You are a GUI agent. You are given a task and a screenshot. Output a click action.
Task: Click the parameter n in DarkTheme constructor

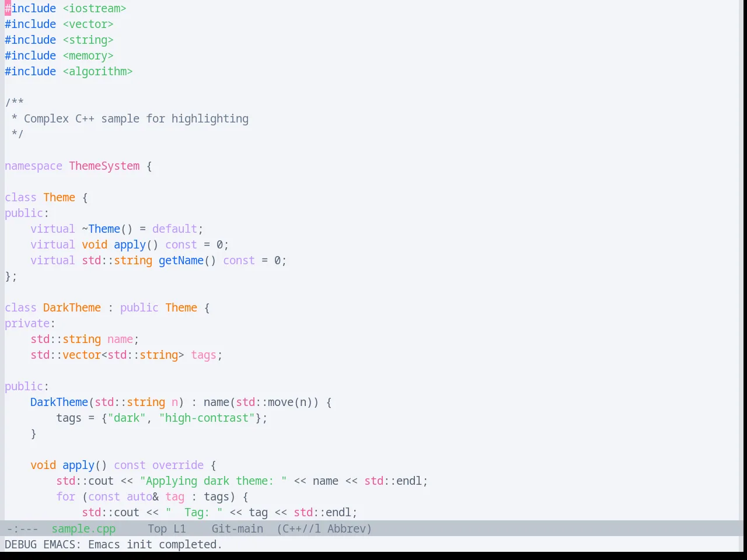174,402
